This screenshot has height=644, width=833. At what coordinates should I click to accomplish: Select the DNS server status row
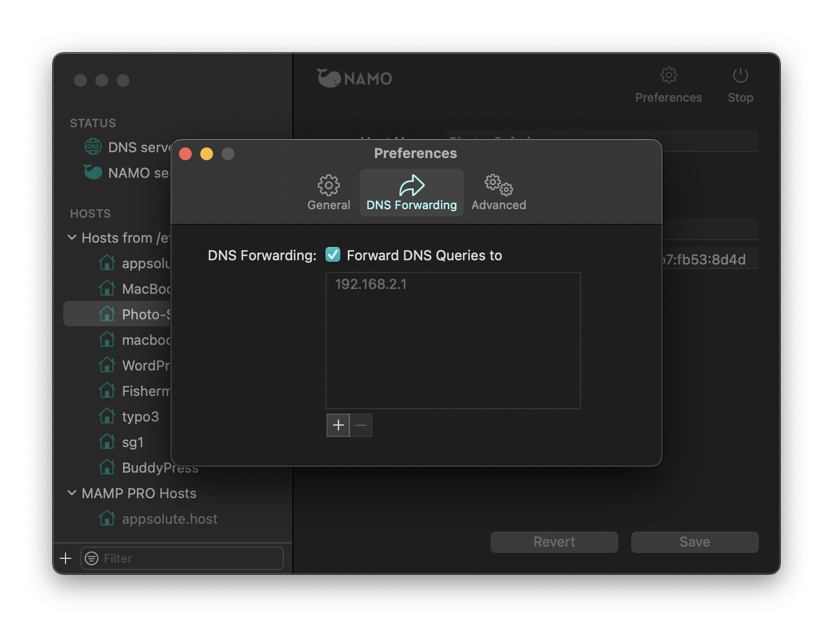coord(127,147)
